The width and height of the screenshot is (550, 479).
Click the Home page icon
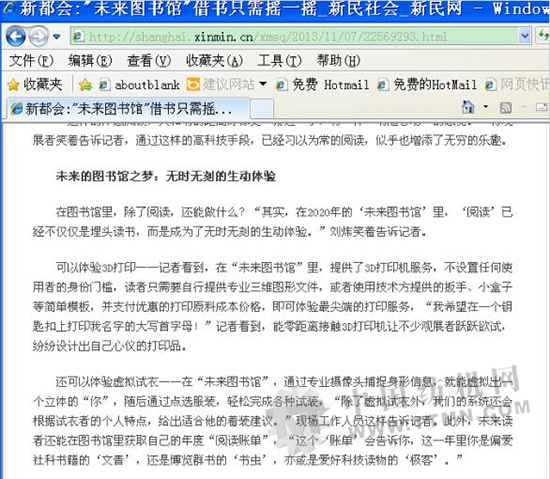pos(468,107)
